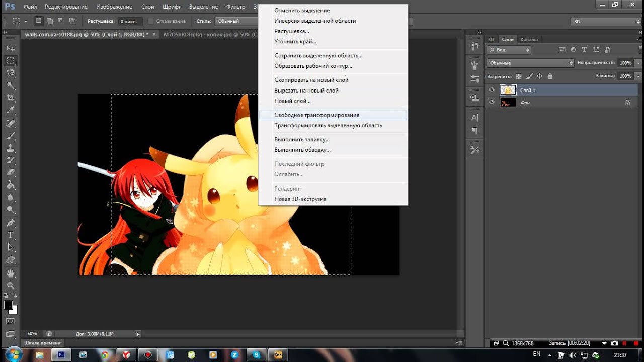The width and height of the screenshot is (644, 362).
Task: Select the Dodge tool
Action: coord(10,210)
